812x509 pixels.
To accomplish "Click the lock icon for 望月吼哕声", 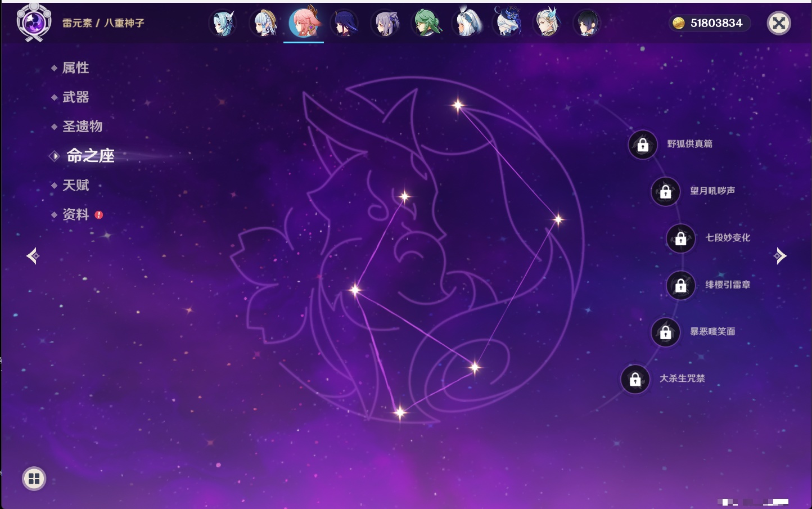I will click(x=665, y=192).
